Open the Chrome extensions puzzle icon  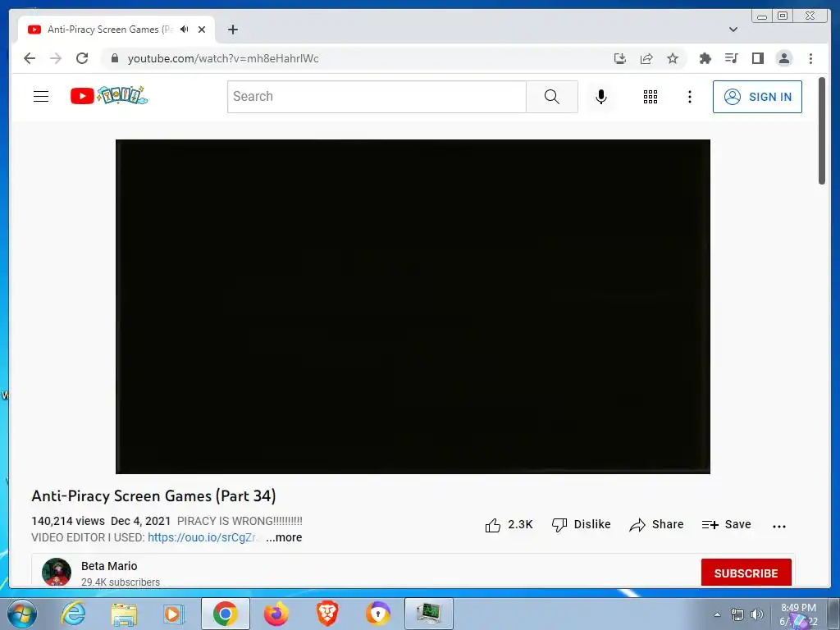(x=705, y=58)
